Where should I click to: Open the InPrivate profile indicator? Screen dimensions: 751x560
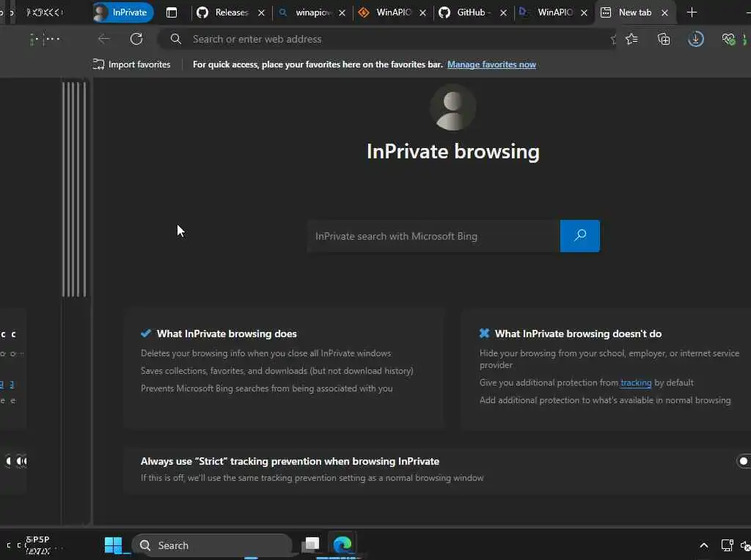pyautogui.click(x=123, y=12)
